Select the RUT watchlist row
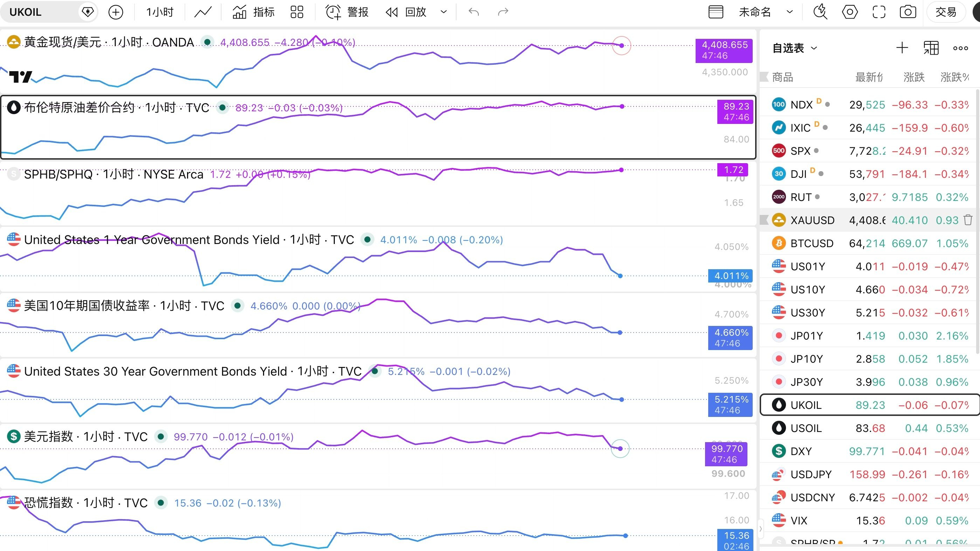 [x=868, y=197]
